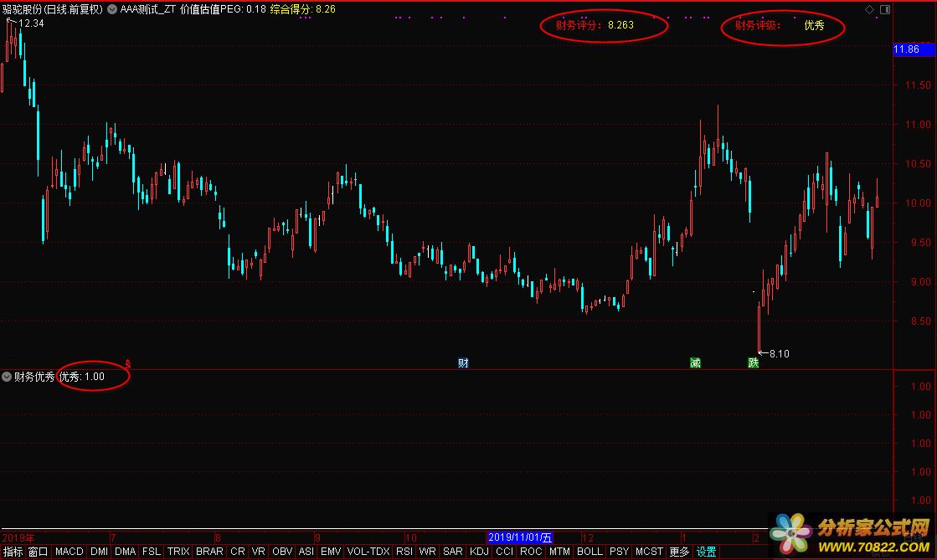The height and width of the screenshot is (560, 937).
Task: Show the ASI indicator
Action: (306, 552)
